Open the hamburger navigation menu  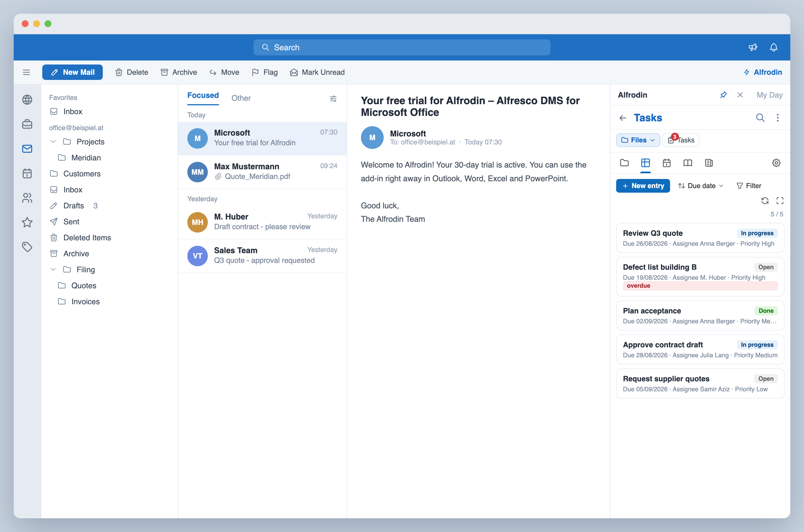click(x=27, y=72)
